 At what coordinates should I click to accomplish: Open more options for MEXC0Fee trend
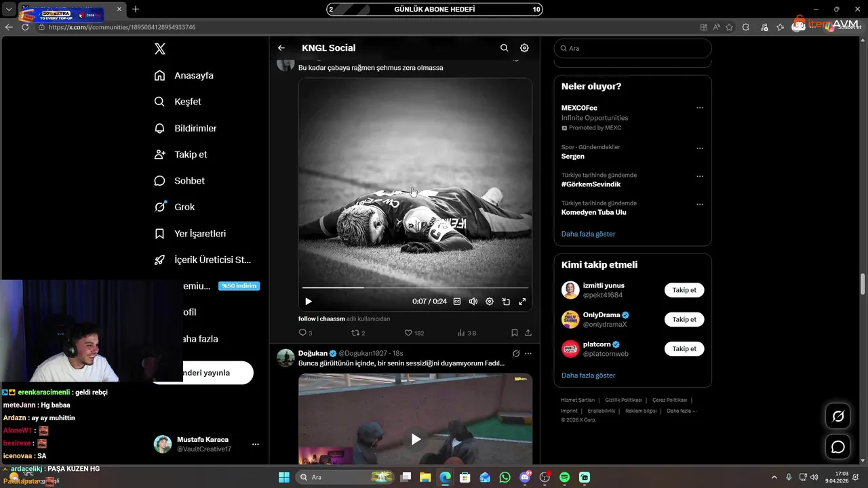tap(700, 108)
